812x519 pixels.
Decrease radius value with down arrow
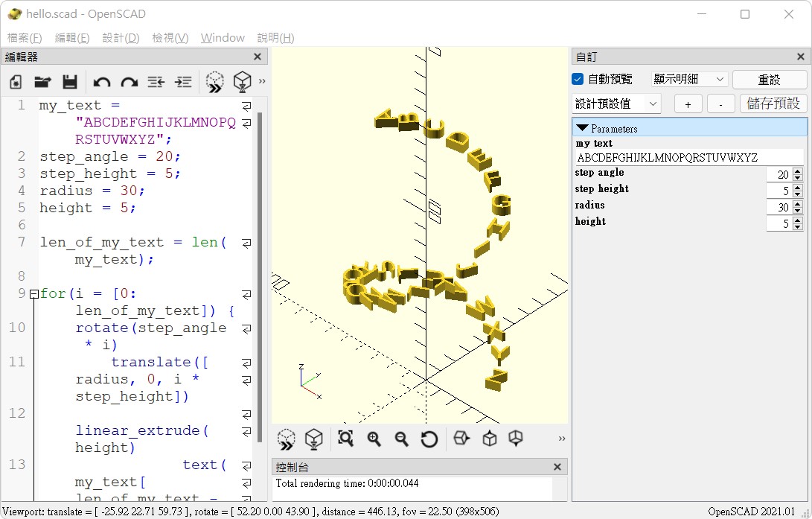798,210
